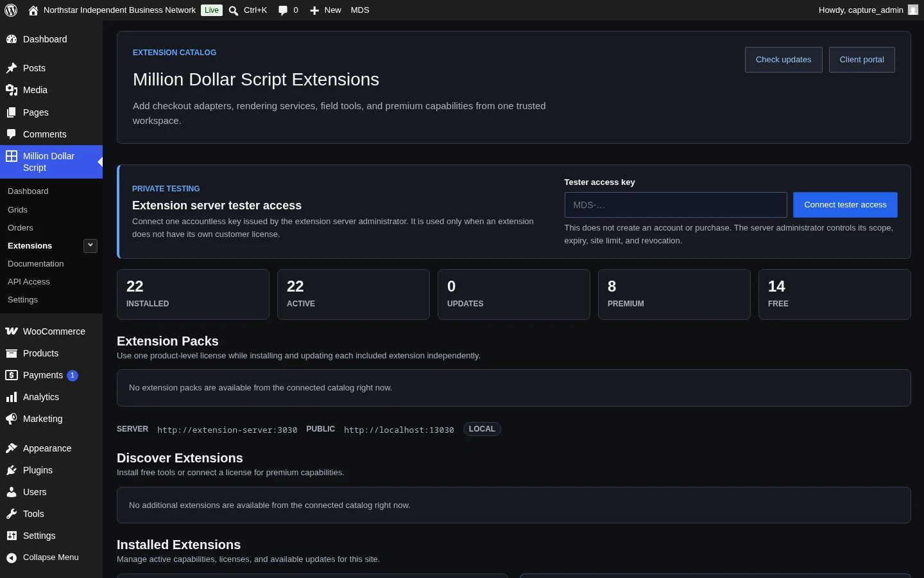Click the Users person icon
Screen dimensions: 924x578
(12, 492)
